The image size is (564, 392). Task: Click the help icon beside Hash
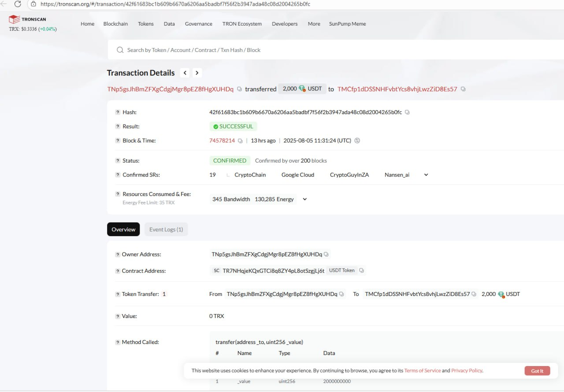pos(118,112)
